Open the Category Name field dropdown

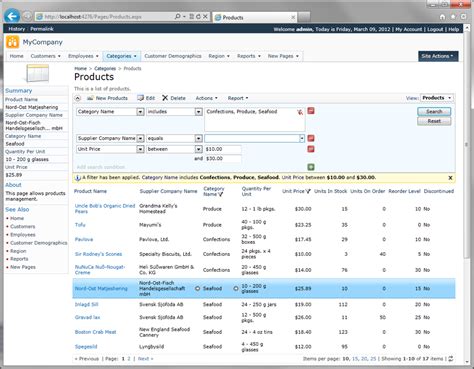[x=140, y=112]
